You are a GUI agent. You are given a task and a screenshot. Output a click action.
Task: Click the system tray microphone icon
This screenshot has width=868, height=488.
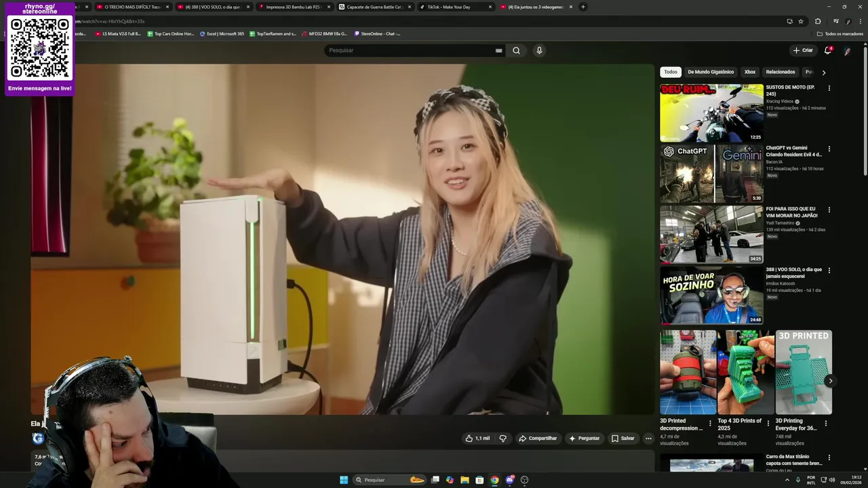pyautogui.click(x=797, y=480)
